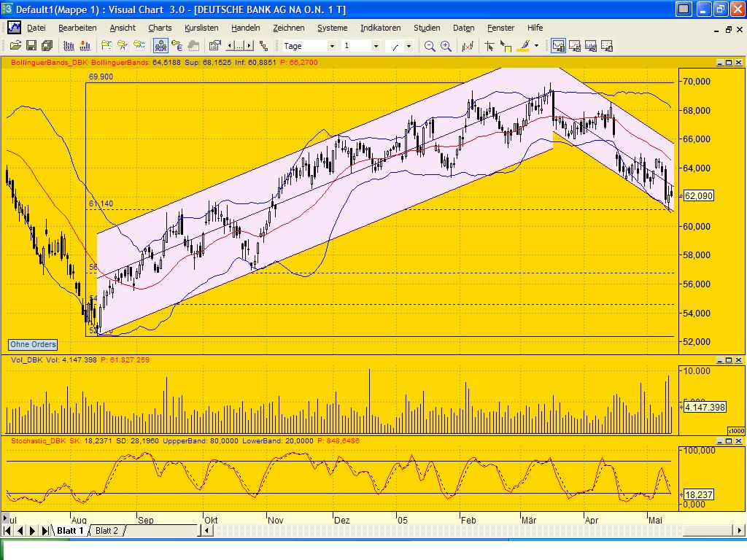This screenshot has height=560, width=747.
Task: Toggle chart window 2 button
Action: (575, 46)
